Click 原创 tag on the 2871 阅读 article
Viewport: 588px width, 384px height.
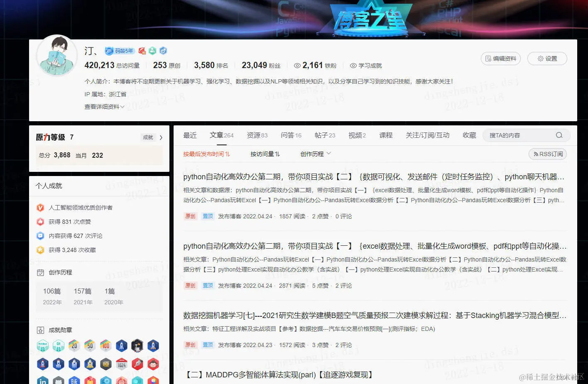point(190,286)
